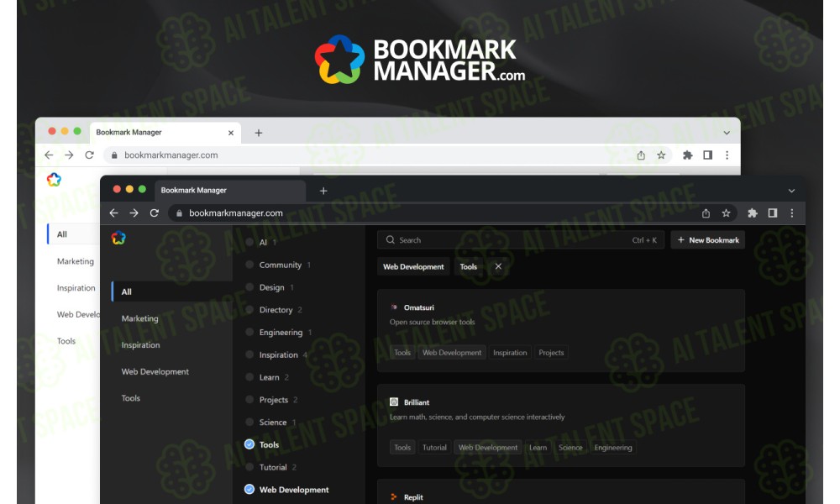Screen dimensions: 840x504
Task: Clear active tag filters with X
Action: coord(498,266)
